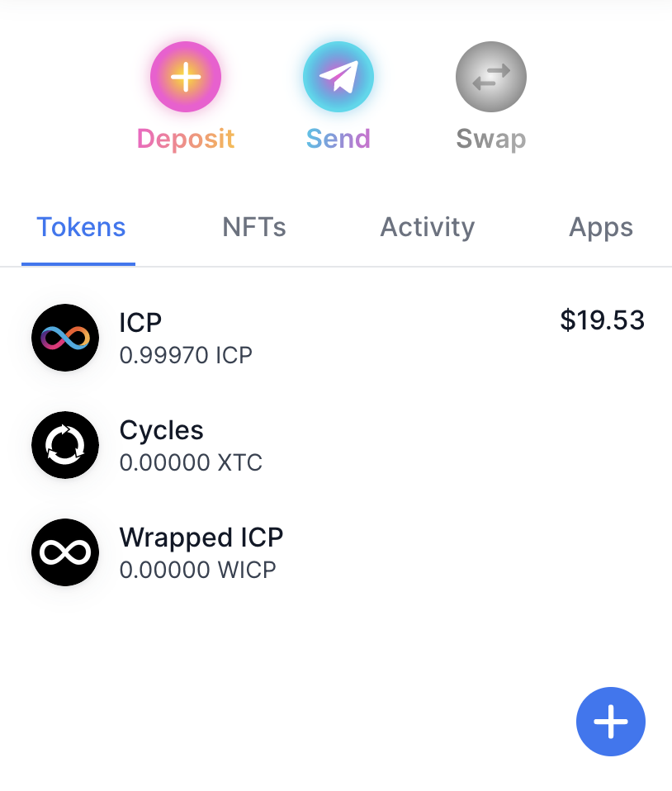Screen dimensions: 672x791
Task: Click the 0.00000 XTC amount text
Action: pyautogui.click(x=191, y=462)
